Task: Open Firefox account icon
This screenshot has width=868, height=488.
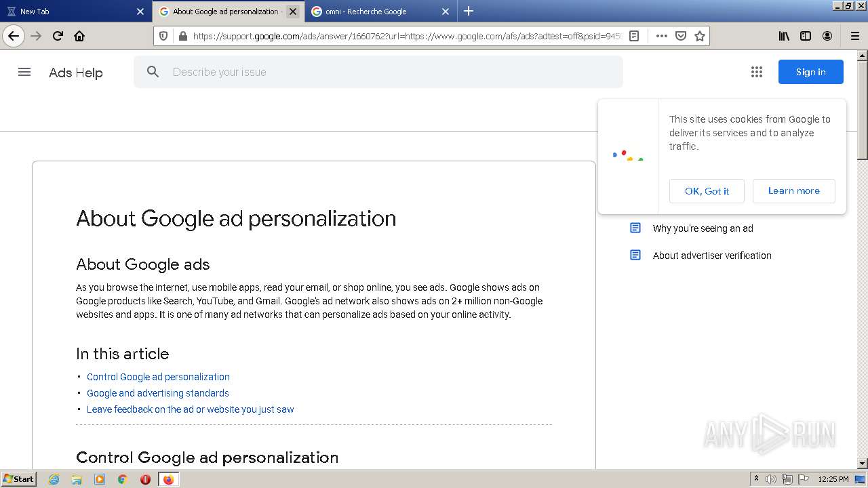Action: 827,36
